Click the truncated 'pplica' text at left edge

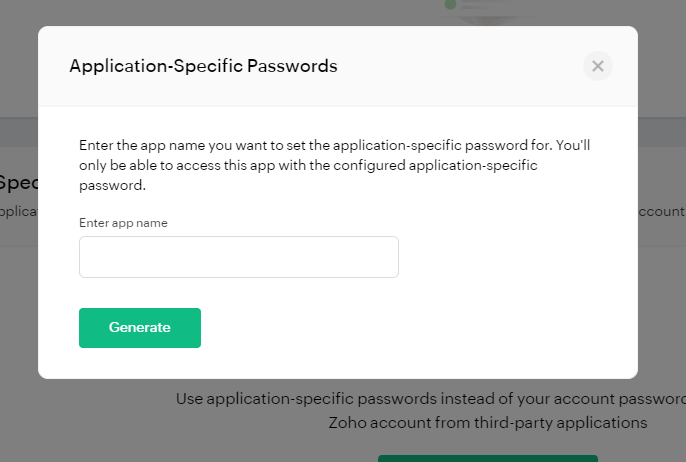coord(19,212)
